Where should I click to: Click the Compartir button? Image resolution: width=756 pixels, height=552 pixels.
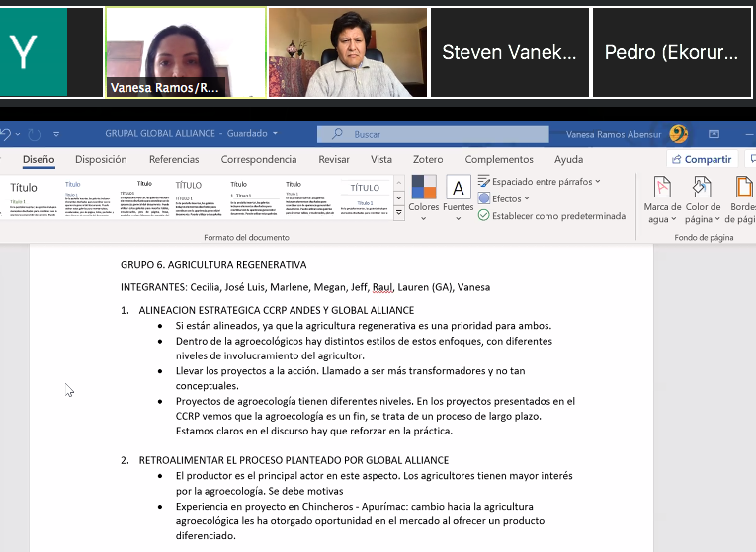coord(701,159)
